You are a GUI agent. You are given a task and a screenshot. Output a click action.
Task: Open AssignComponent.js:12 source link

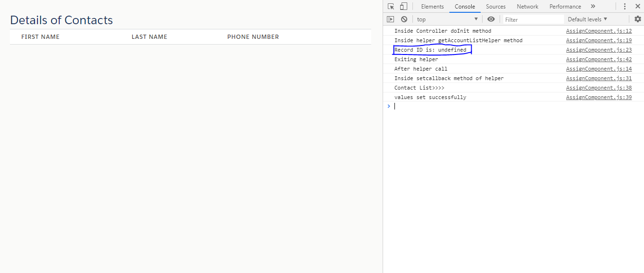(x=599, y=31)
